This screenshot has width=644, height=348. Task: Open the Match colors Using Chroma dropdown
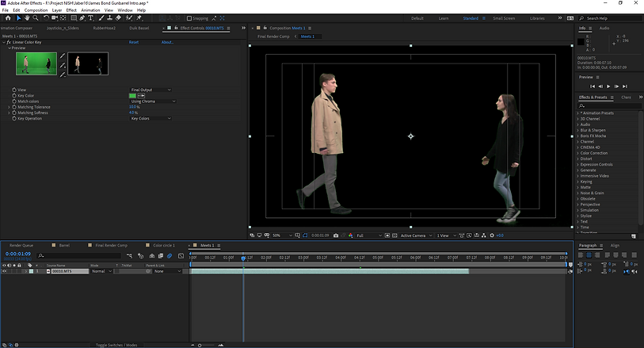(153, 101)
